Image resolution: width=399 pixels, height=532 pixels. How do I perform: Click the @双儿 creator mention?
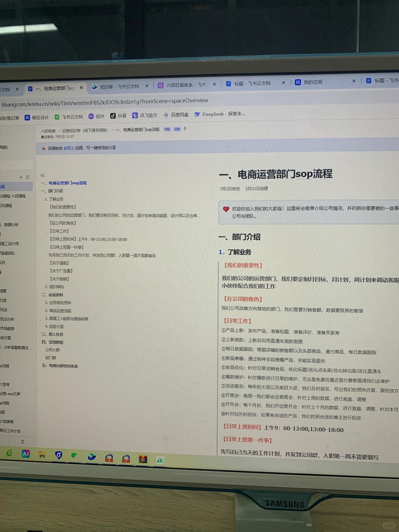[x=69, y=148]
